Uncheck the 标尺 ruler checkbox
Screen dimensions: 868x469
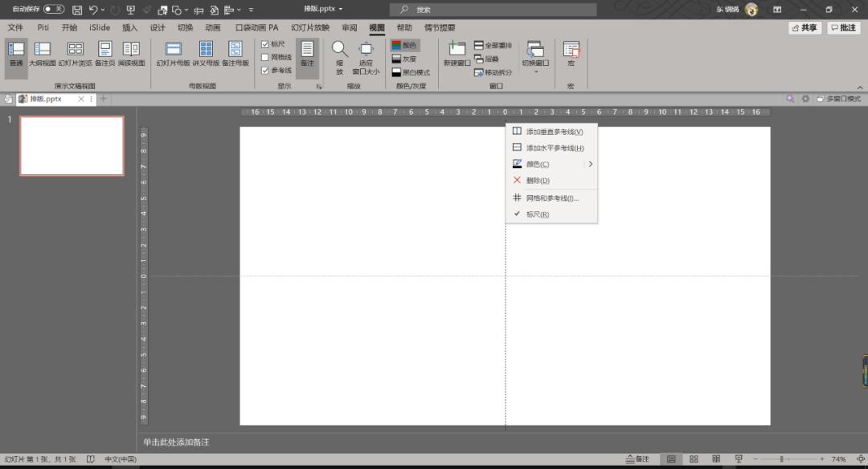point(265,44)
